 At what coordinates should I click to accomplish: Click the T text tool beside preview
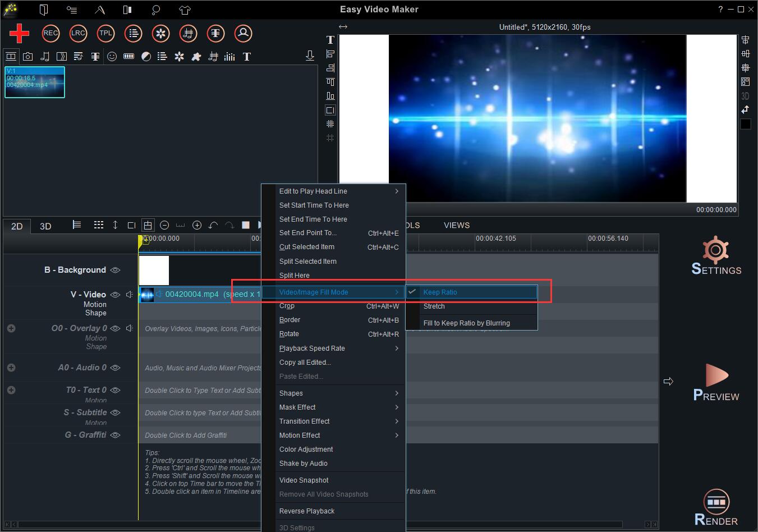(330, 40)
